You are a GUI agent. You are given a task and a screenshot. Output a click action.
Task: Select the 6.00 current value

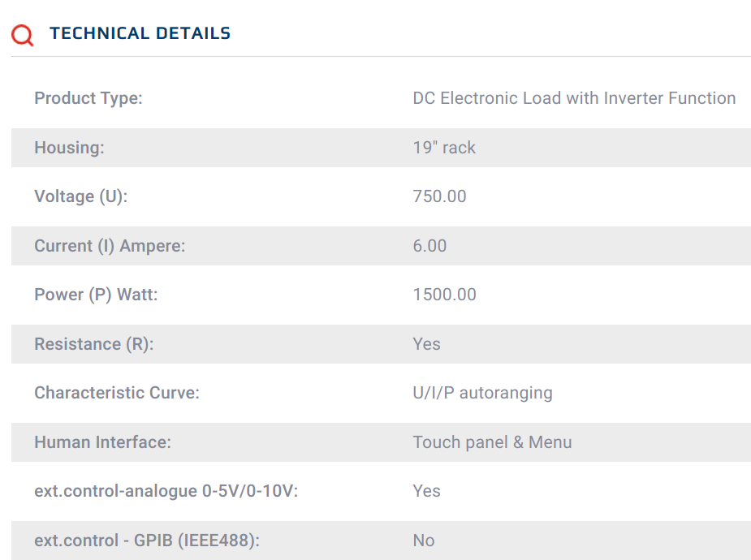coord(429,246)
